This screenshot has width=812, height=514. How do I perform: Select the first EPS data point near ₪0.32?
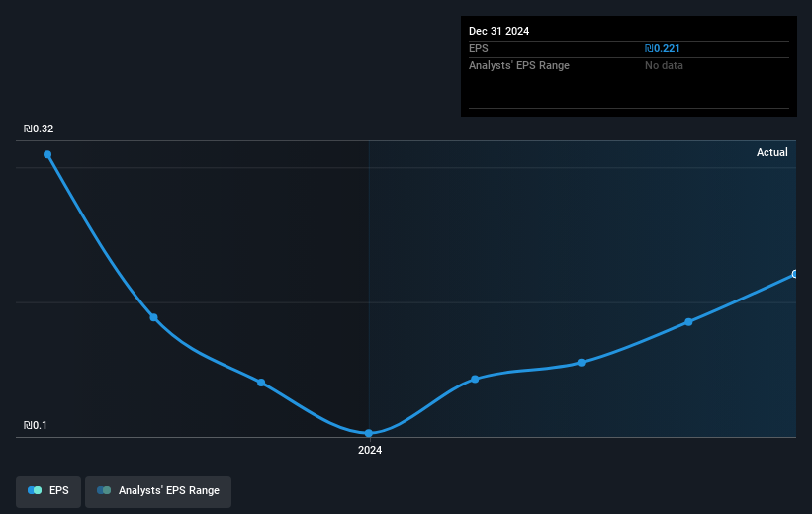click(47, 154)
